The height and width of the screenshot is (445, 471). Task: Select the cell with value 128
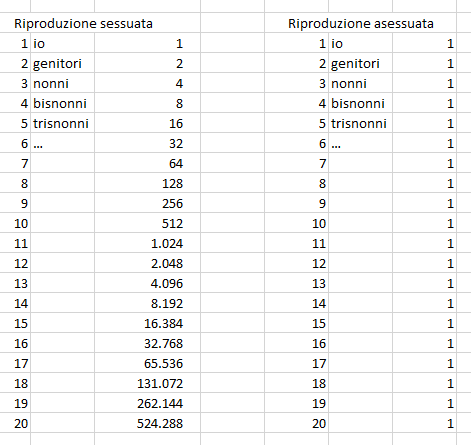point(147,183)
